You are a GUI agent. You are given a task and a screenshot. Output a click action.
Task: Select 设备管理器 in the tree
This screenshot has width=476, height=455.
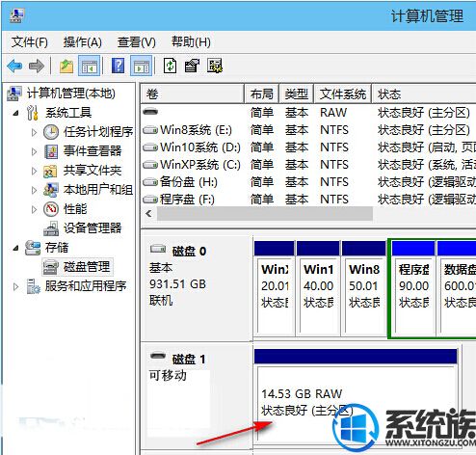pyautogui.click(x=93, y=227)
